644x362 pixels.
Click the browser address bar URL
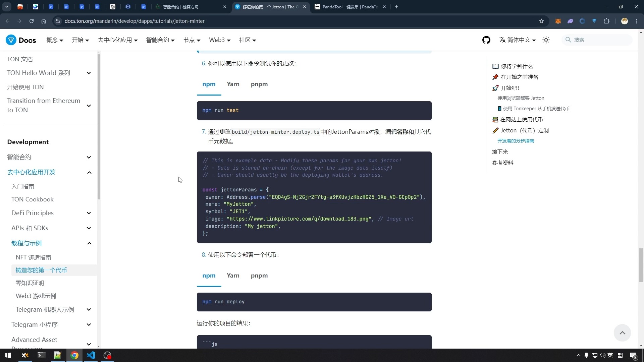135,21
